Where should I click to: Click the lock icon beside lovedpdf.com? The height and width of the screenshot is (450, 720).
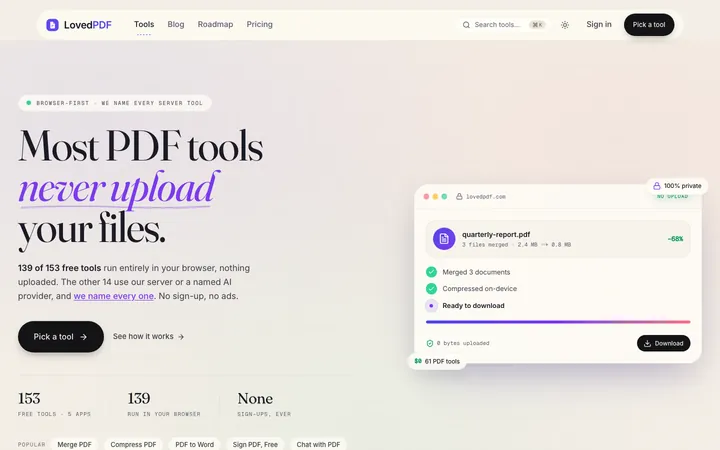[459, 197]
